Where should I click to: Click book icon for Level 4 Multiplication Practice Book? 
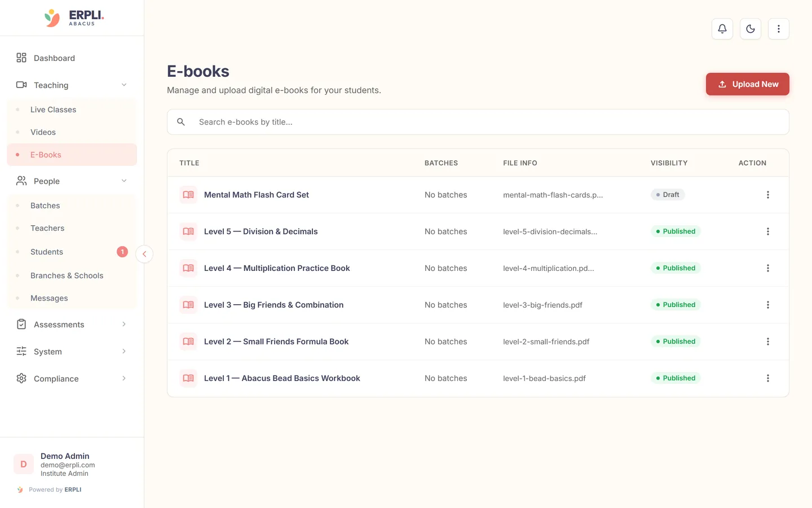[x=188, y=268]
